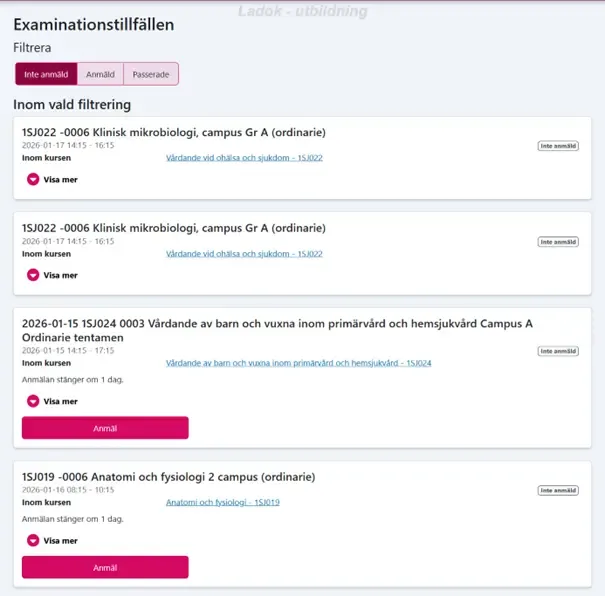605x596 pixels.
Task: Open 'Anatomi och fysiologi - 1SJ019' course link
Action: 222,502
